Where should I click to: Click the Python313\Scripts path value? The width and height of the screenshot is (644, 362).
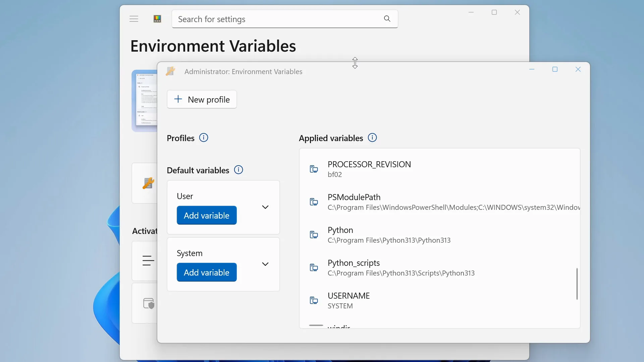[401, 273]
